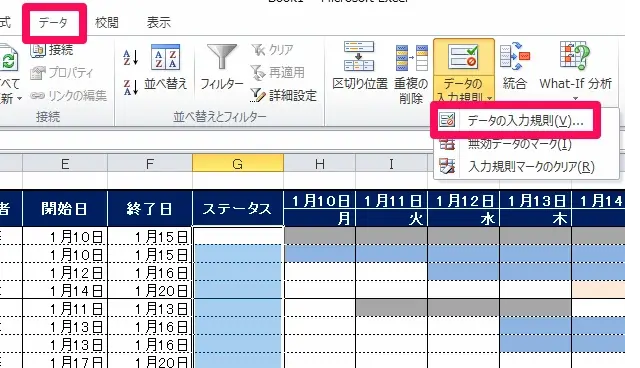Click the 開始日 header cell
The height and width of the screenshot is (368, 640).
tap(64, 208)
